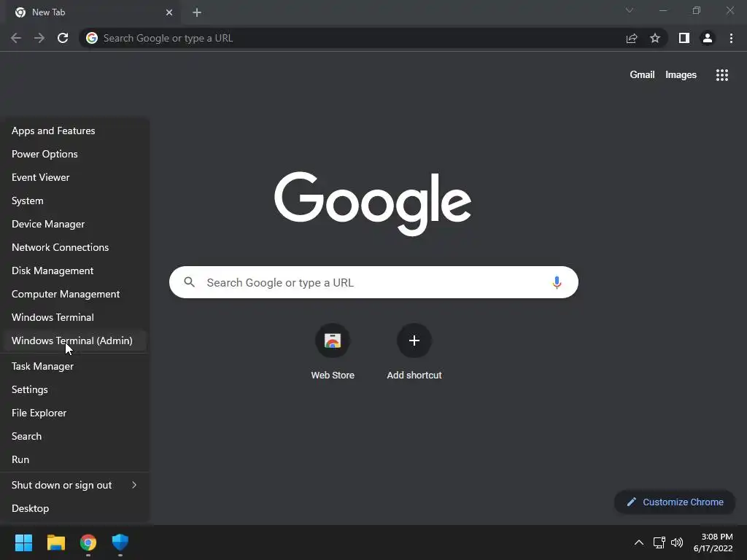Click the browser forward arrow
The image size is (747, 560).
39,38
